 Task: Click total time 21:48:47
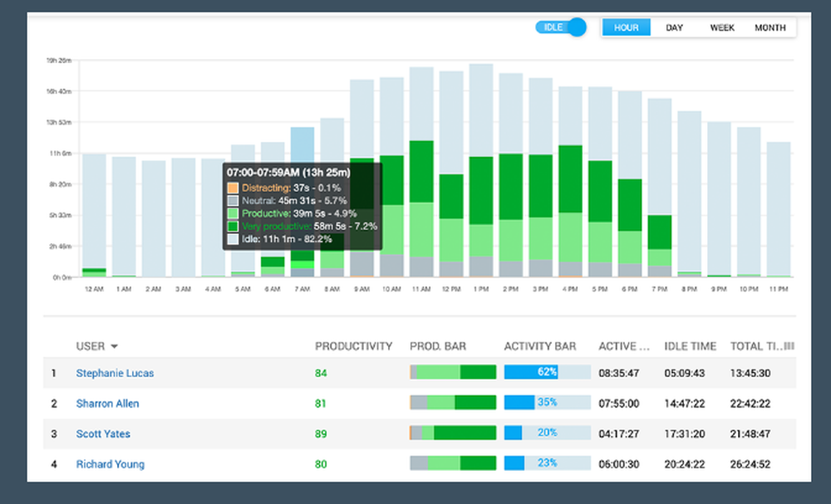750,434
